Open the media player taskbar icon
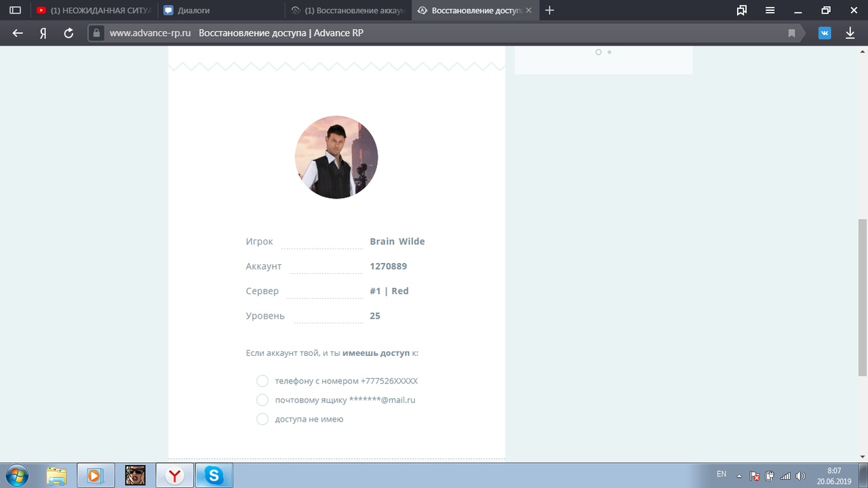 click(x=96, y=476)
